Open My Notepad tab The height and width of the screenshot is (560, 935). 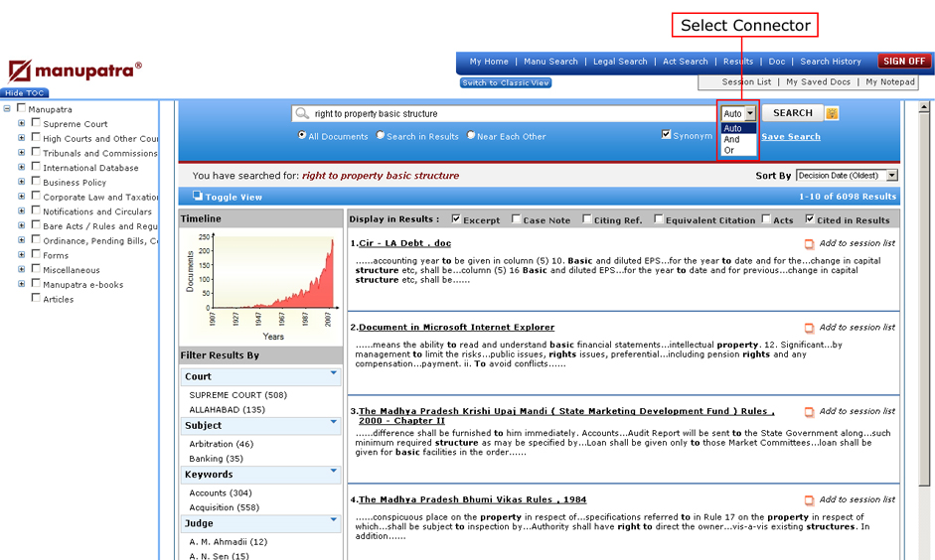[x=890, y=82]
